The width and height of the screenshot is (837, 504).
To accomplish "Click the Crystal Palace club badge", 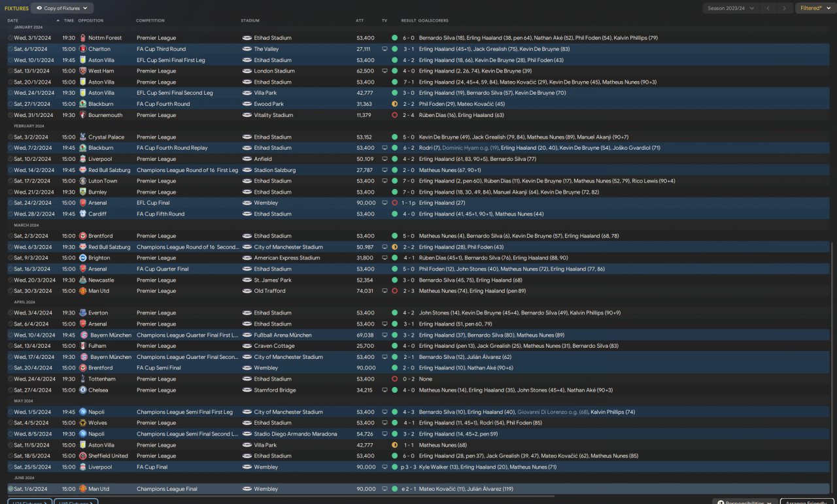I will tap(82, 137).
